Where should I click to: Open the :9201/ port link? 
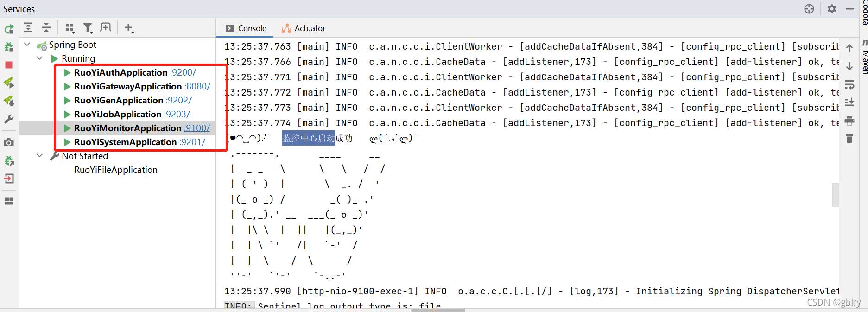pos(192,142)
